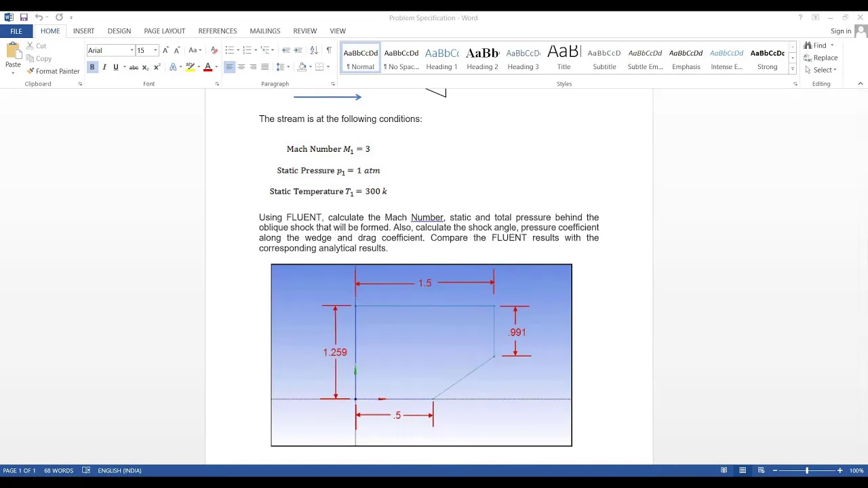This screenshot has width=868, height=488.
Task: Toggle Print Layout view button
Action: click(743, 470)
